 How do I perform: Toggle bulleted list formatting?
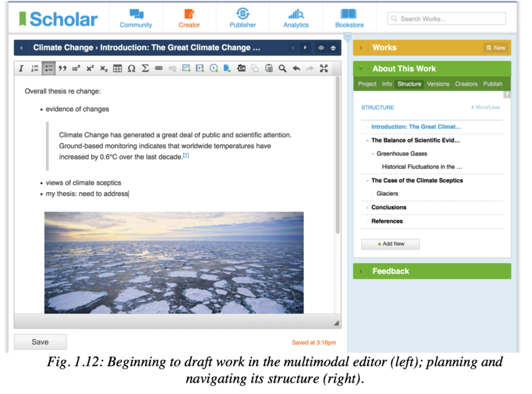point(49,68)
